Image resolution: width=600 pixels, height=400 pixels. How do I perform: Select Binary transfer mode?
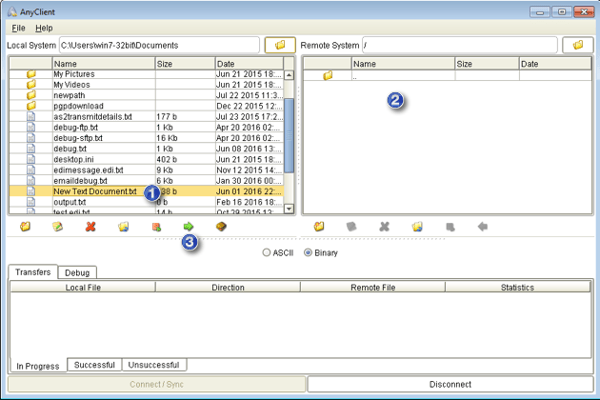click(x=308, y=253)
